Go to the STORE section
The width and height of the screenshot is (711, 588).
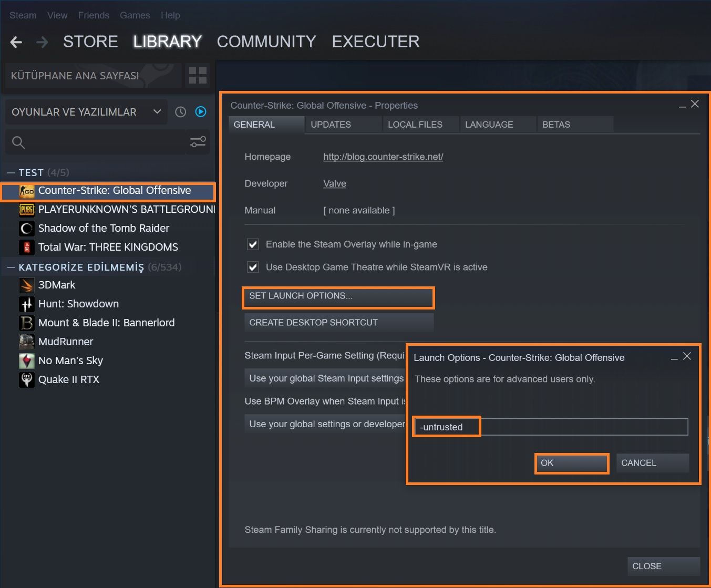(90, 42)
